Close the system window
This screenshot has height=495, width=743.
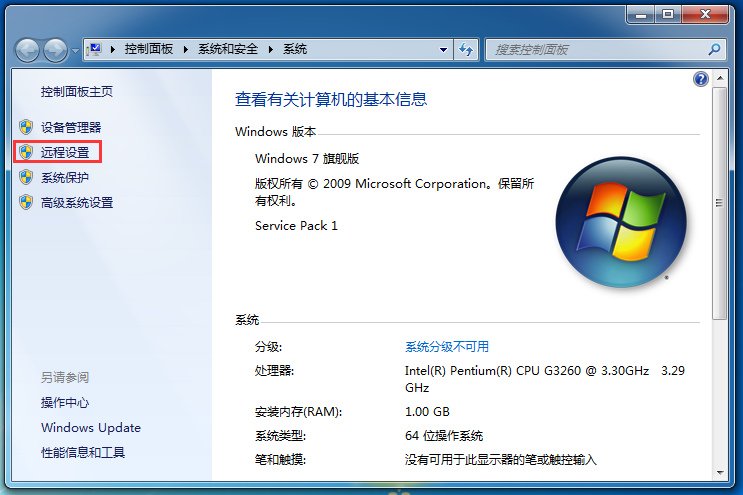[x=705, y=14]
